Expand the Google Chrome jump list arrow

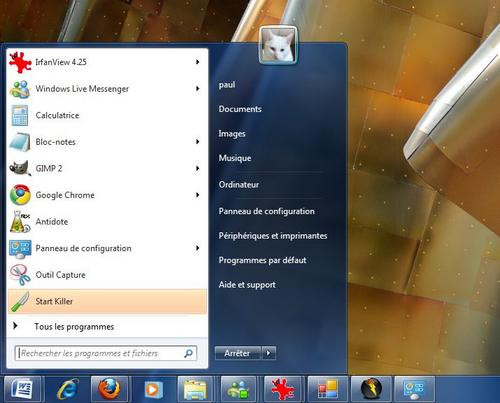(198, 195)
